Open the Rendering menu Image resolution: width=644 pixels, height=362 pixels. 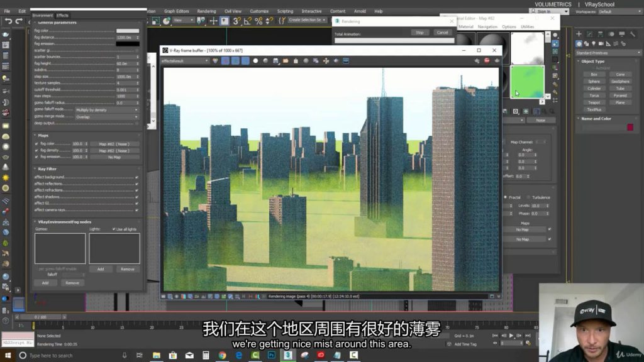(206, 11)
